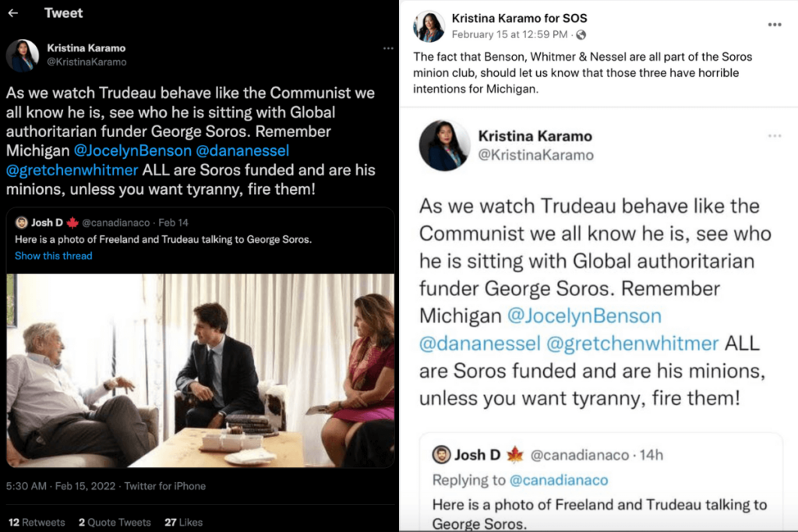Click the tweet timestamp 5:30 AM Feb 15, 2022
798x532 pixels.
tap(106, 486)
